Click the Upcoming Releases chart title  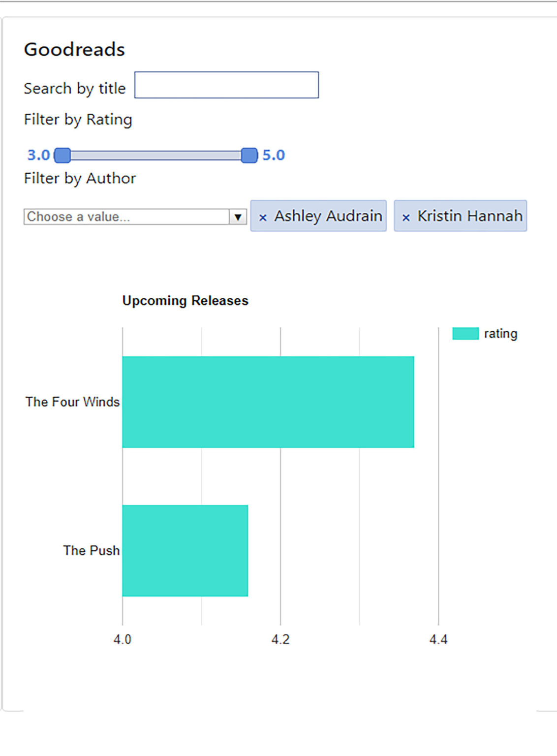point(185,301)
